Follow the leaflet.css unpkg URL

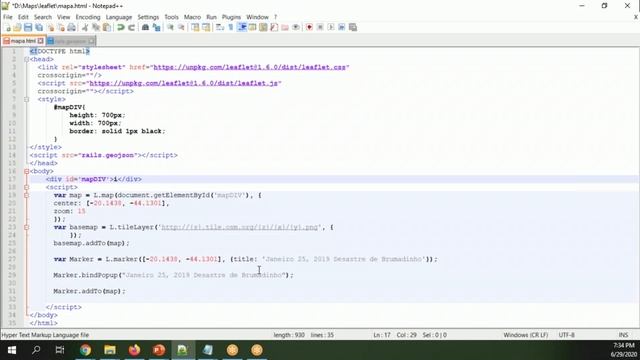250,67
